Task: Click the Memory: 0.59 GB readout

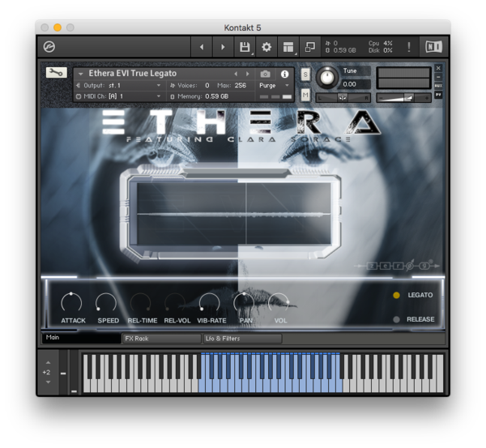Action: coord(199,96)
